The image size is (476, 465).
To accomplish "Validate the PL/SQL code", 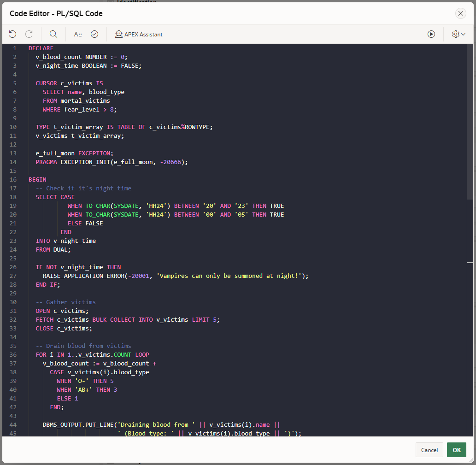I will click(x=94, y=34).
